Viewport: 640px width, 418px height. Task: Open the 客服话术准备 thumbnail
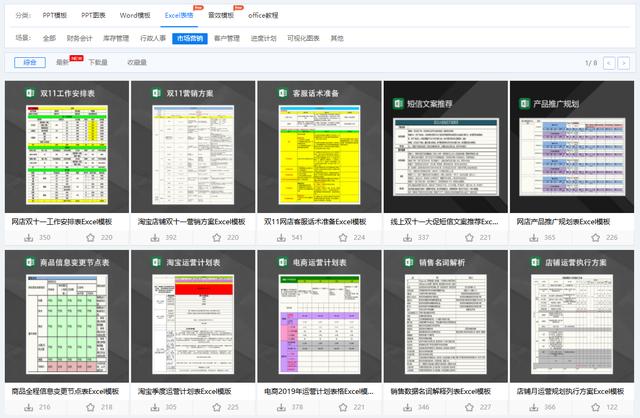click(320, 147)
